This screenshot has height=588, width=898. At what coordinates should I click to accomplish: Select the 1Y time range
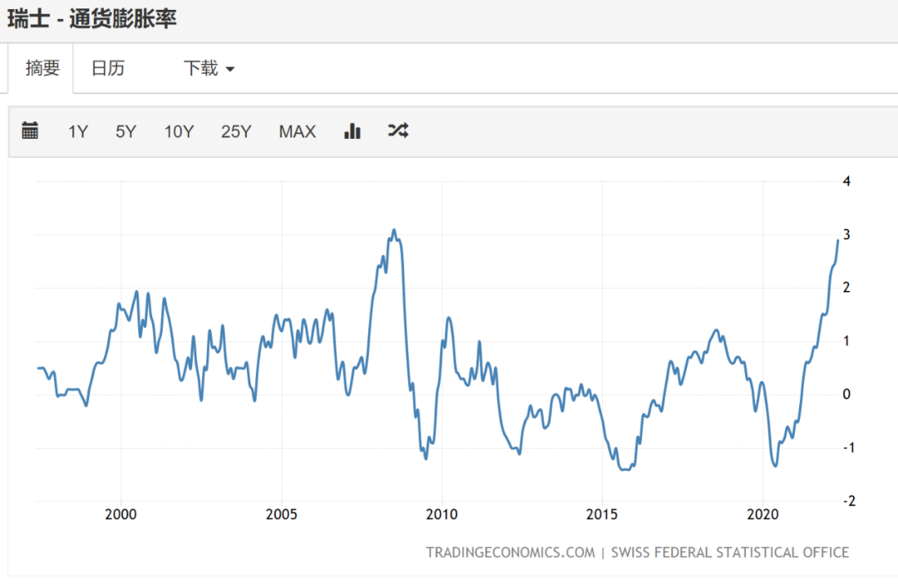click(78, 131)
